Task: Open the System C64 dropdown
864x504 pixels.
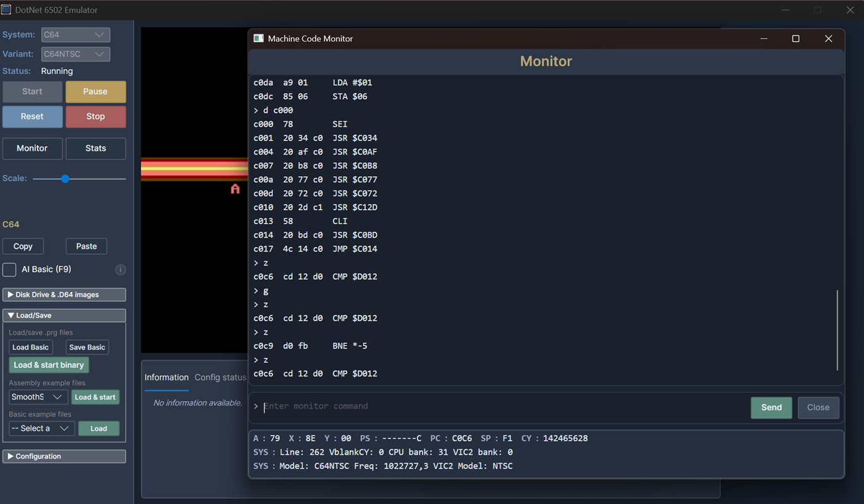Action: click(75, 35)
